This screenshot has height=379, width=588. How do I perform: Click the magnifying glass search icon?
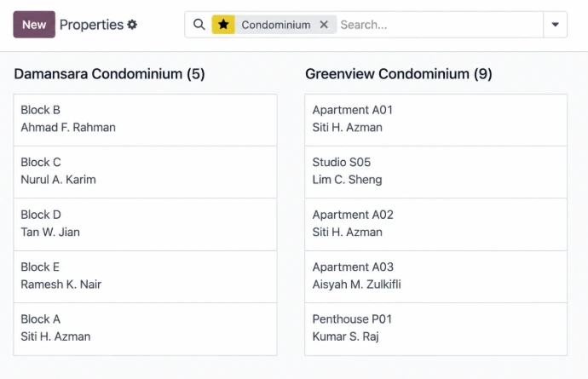click(199, 25)
